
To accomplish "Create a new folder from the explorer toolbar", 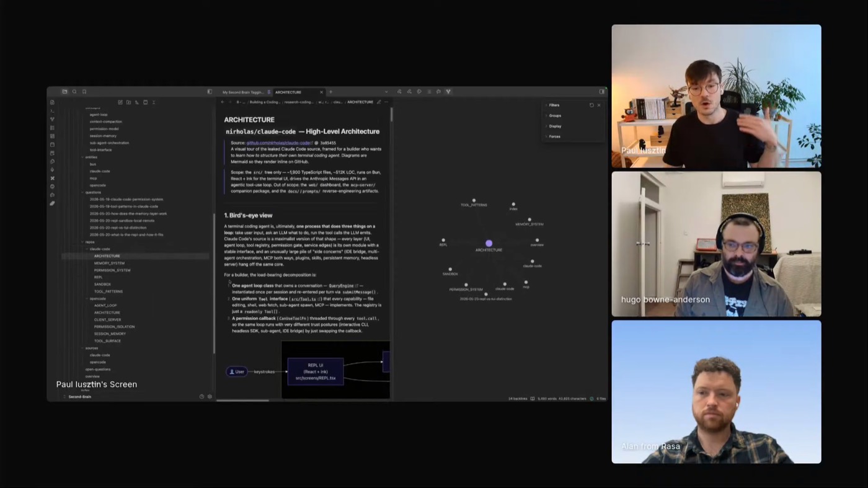I will (128, 102).
